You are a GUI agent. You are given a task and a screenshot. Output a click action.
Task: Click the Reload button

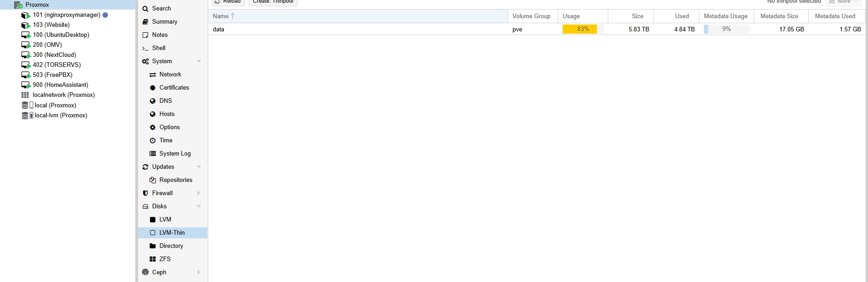(x=228, y=2)
